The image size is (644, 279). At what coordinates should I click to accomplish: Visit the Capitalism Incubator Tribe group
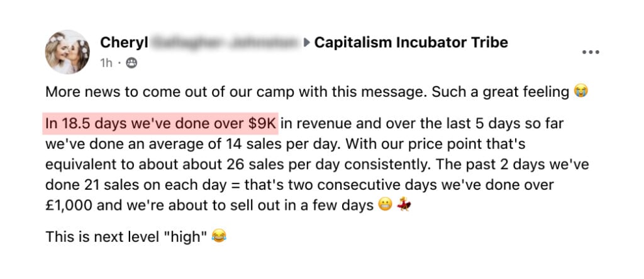pyautogui.click(x=411, y=42)
